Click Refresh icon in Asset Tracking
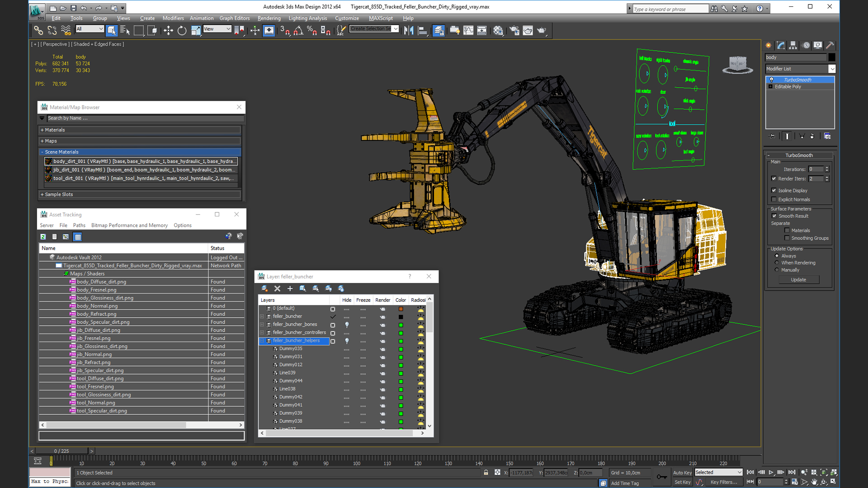Viewport: 868px width, 488px height. (x=43, y=237)
